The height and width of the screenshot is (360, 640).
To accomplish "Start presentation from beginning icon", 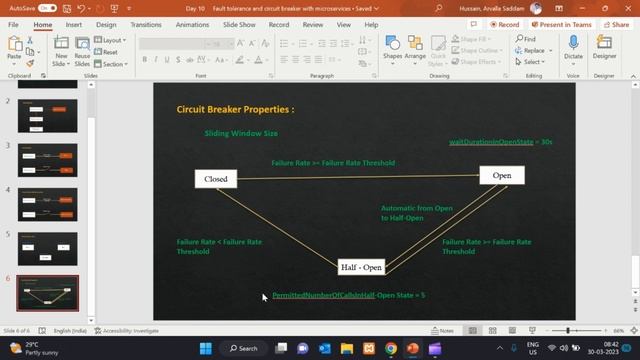I will (115, 9).
